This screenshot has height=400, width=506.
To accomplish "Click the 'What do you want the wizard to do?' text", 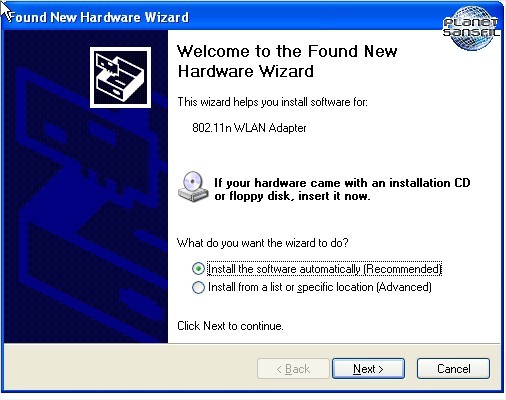I will 263,243.
